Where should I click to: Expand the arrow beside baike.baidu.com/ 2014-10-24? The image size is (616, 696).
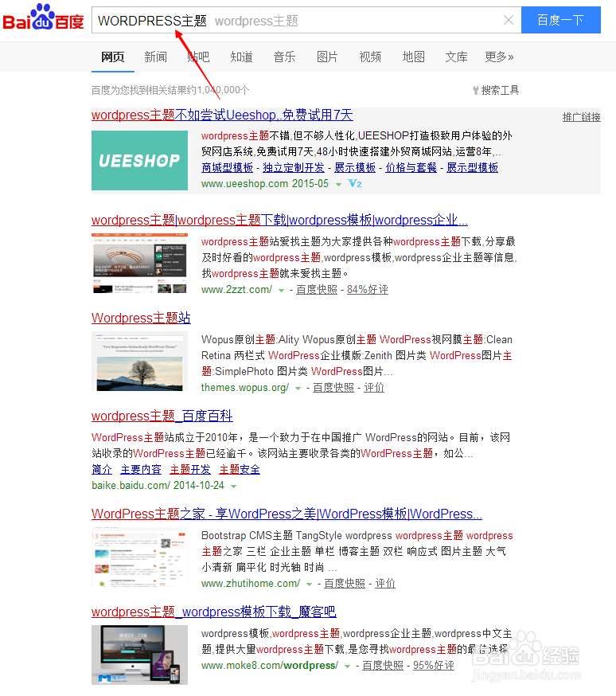click(x=234, y=486)
